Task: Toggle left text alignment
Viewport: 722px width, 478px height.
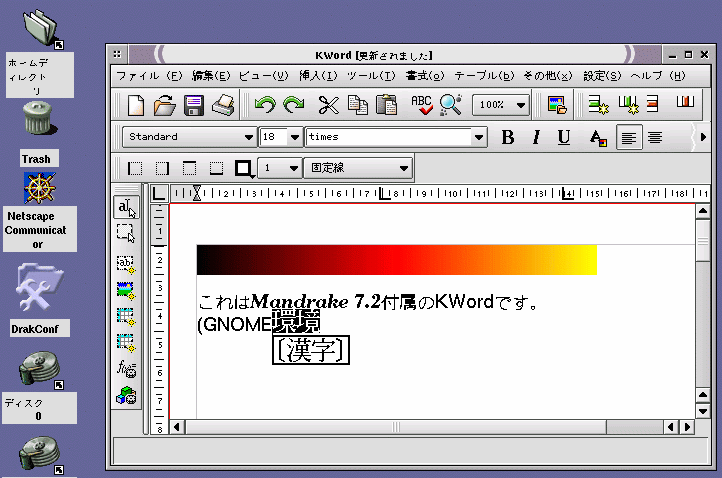Action: click(629, 138)
